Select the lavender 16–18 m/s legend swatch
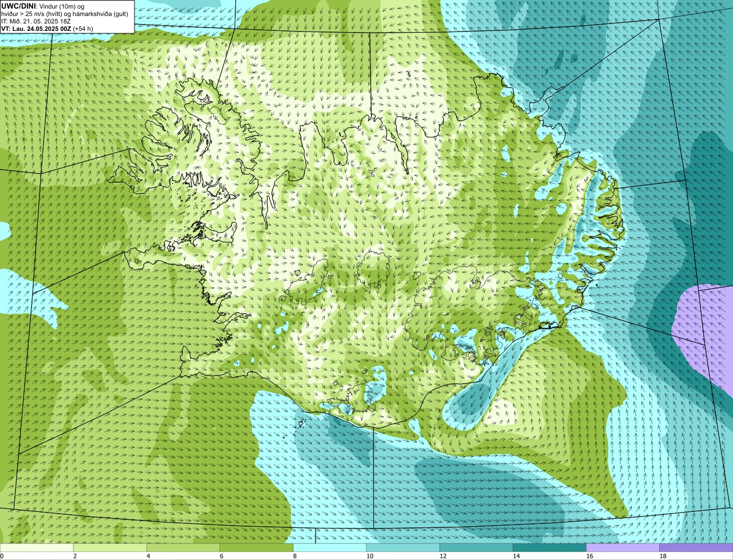The height and width of the screenshot is (560, 733). [x=623, y=548]
